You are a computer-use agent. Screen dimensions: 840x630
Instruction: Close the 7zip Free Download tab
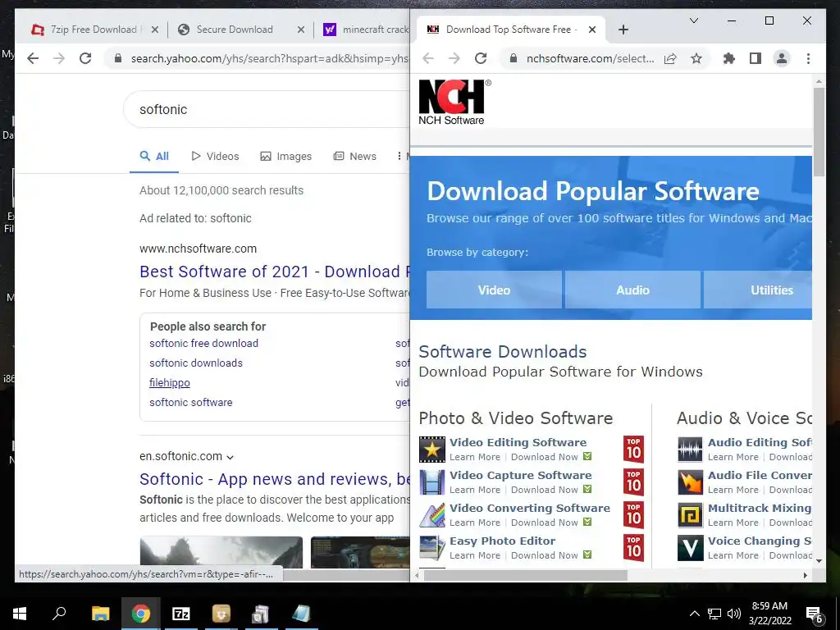point(155,30)
